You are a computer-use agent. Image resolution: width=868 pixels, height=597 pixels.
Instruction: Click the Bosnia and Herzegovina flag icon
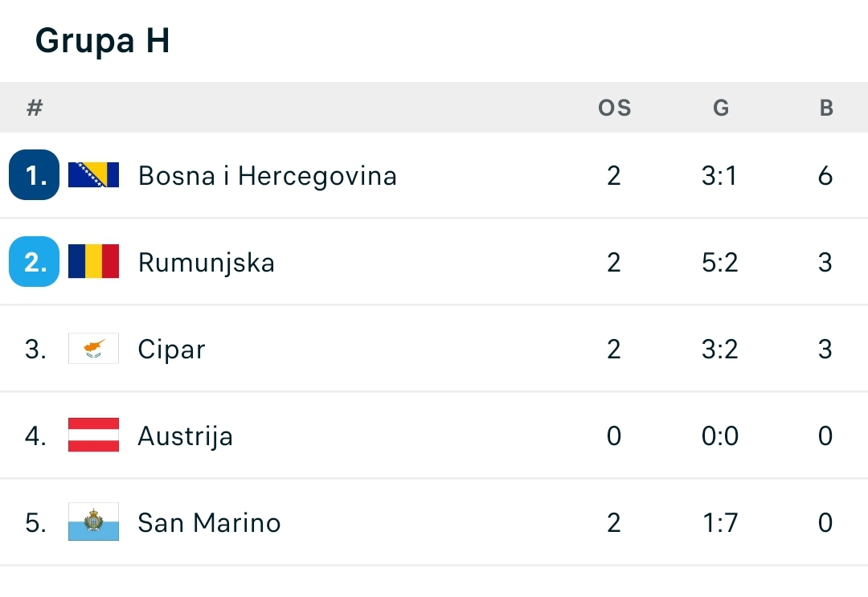[93, 175]
